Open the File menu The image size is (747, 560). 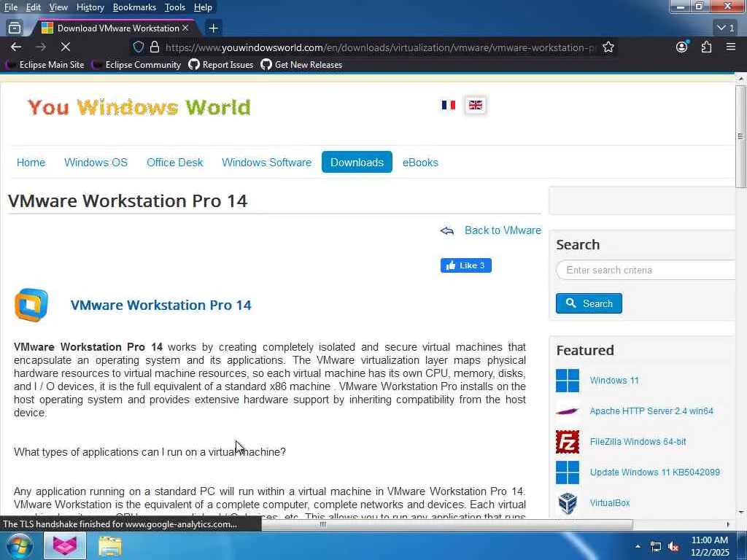(x=11, y=7)
